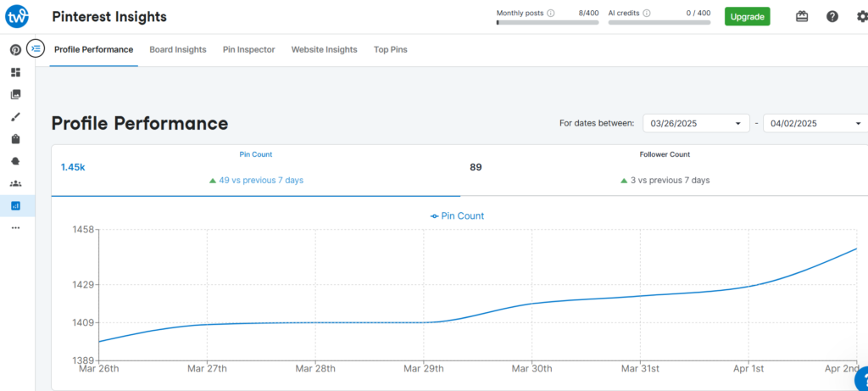Viewport: 868px width, 391px height.
Task: Click the 'For dates between:' label
Action: pyautogui.click(x=597, y=123)
